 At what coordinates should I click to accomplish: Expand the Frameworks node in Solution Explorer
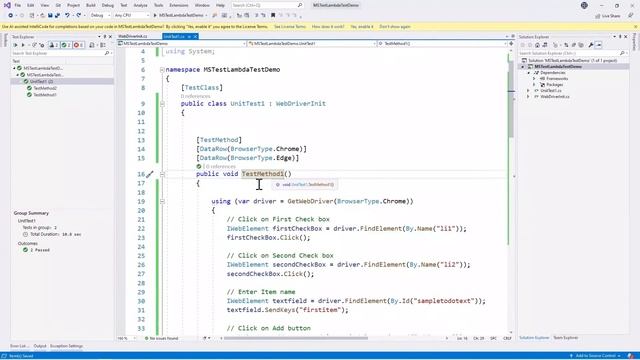pyautogui.click(x=534, y=78)
